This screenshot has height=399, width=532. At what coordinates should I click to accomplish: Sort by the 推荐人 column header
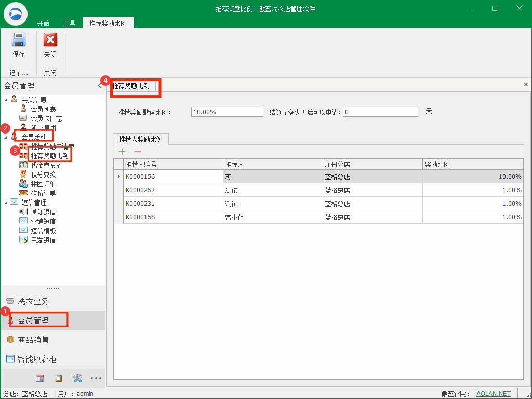273,165
